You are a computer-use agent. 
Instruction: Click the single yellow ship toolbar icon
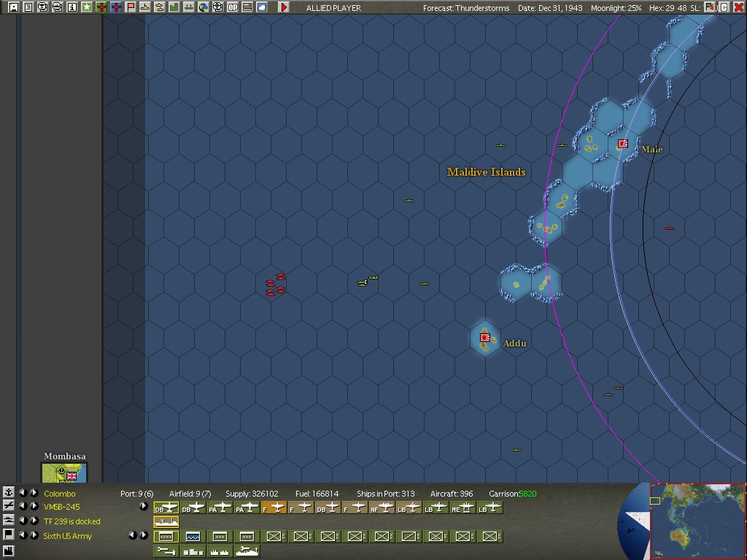click(x=145, y=7)
